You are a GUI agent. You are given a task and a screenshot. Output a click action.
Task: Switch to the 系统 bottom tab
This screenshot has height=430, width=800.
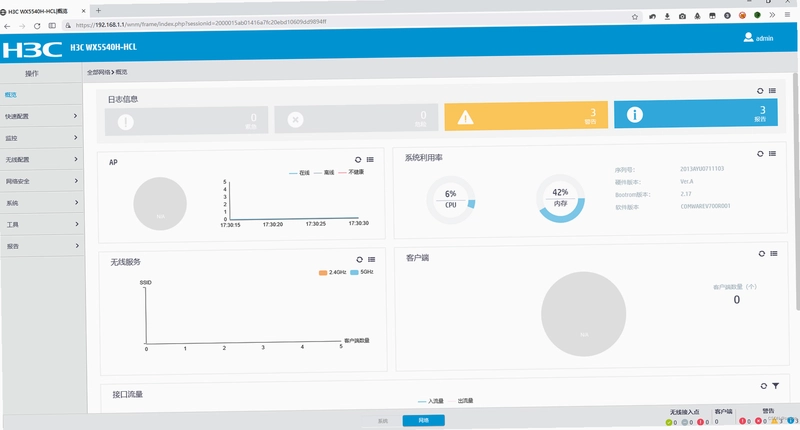coord(383,421)
